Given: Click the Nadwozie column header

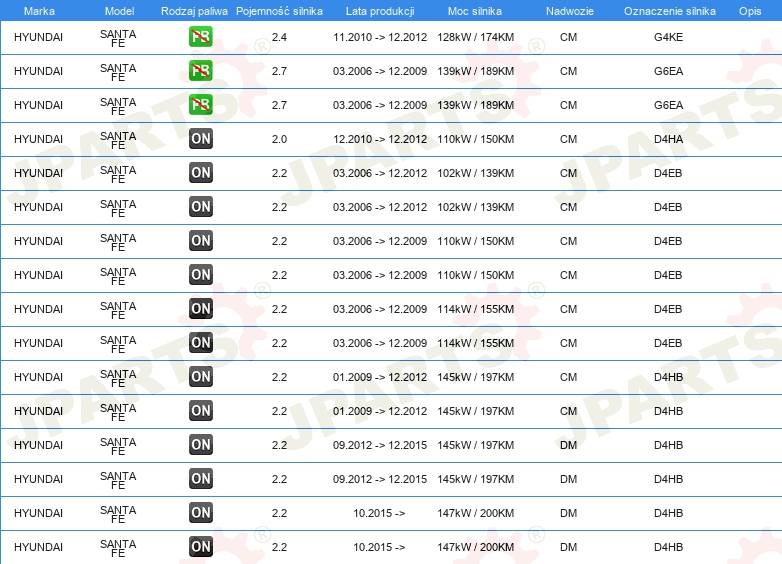Looking at the screenshot, I should [x=570, y=11].
